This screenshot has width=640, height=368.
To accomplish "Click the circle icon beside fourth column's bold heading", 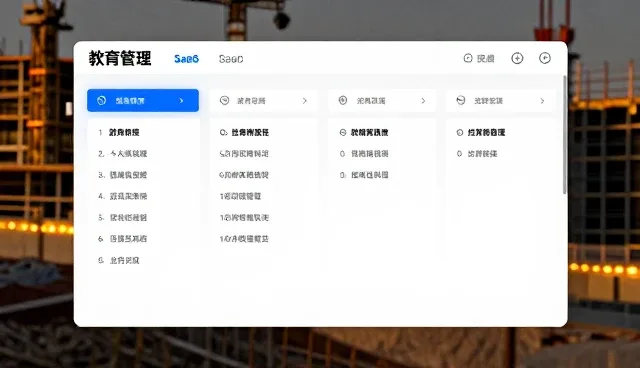I will click(460, 133).
